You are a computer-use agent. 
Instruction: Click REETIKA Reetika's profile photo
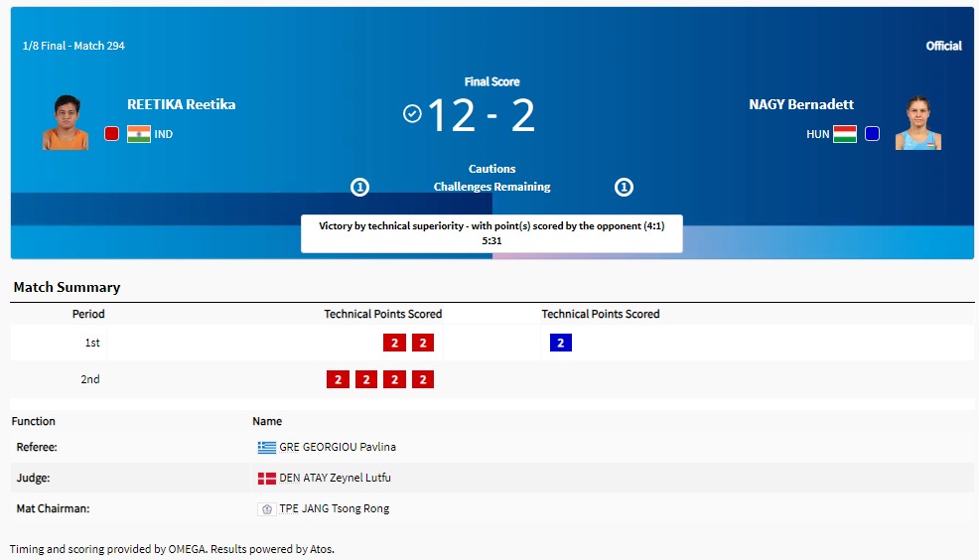pos(66,123)
